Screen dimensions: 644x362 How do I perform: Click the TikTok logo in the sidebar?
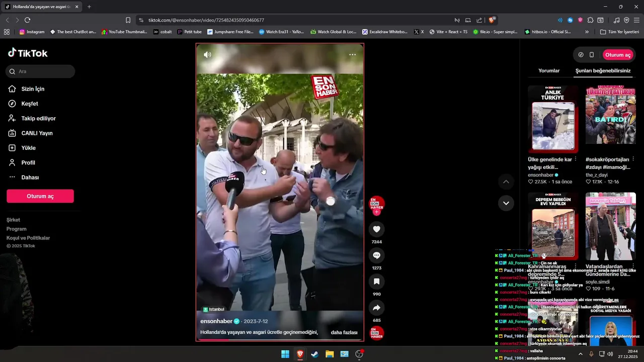pyautogui.click(x=28, y=53)
